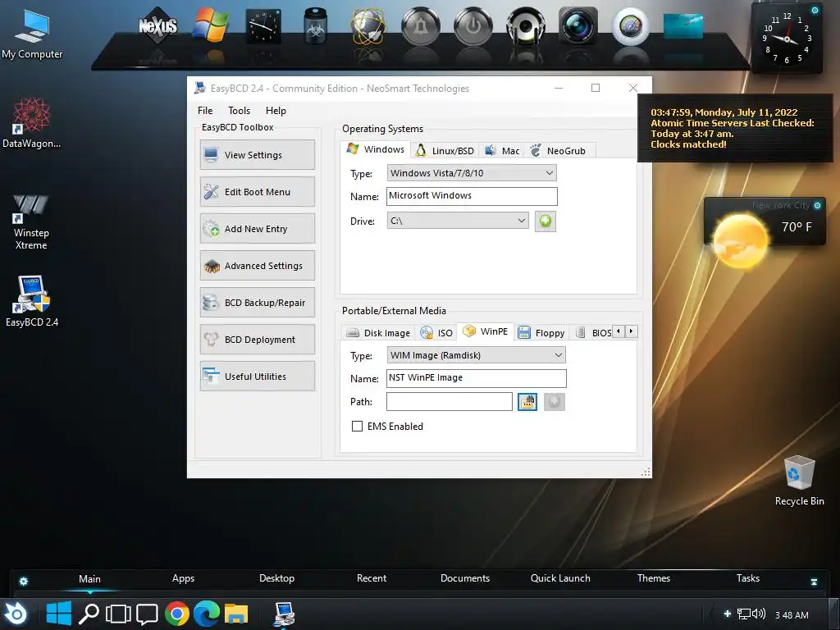Click the running EasyBCD taskbar icon
This screenshot has width=840, height=630.
pyautogui.click(x=284, y=614)
